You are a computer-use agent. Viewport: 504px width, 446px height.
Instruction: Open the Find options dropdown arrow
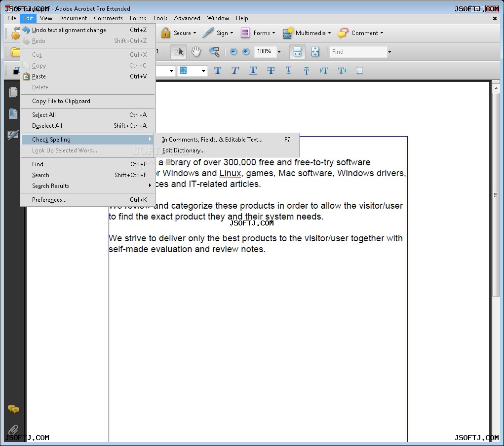(x=389, y=52)
